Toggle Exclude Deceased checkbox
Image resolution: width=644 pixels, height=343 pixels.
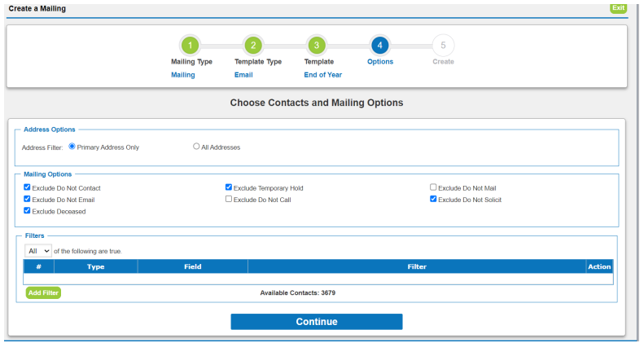click(x=27, y=211)
